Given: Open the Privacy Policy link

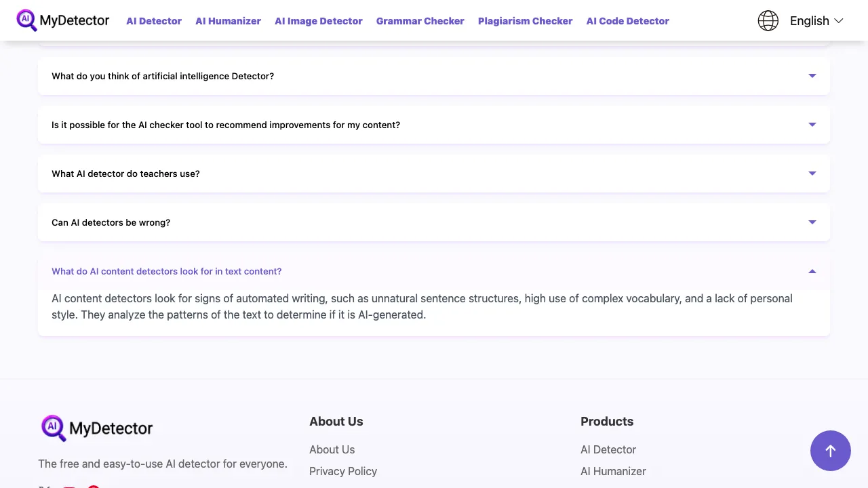Looking at the screenshot, I should tap(343, 471).
